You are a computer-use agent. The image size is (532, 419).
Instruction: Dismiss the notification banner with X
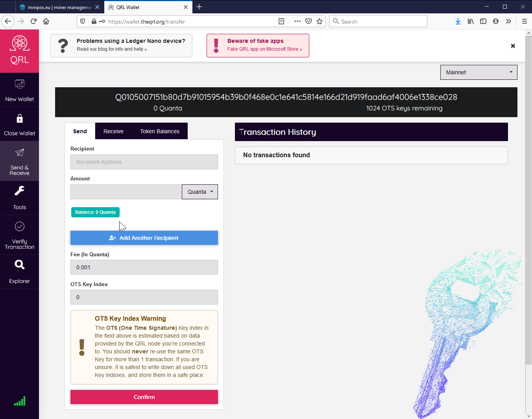point(513,46)
